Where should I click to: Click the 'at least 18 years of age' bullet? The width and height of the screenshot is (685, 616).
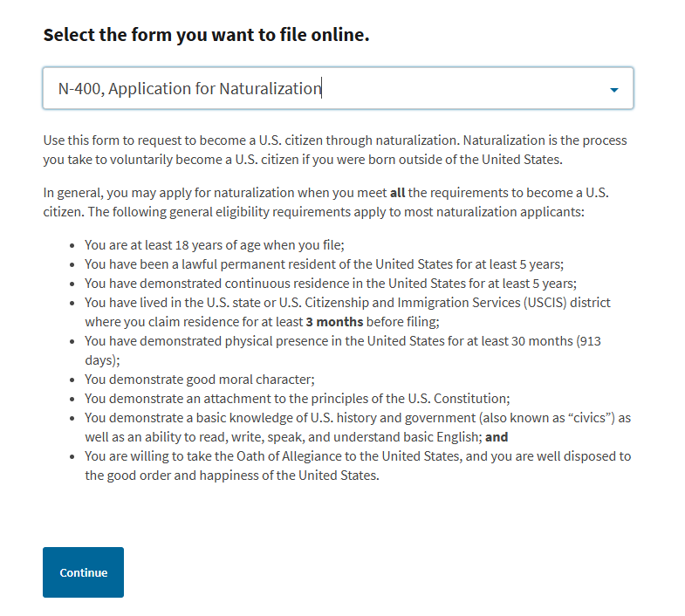221,245
